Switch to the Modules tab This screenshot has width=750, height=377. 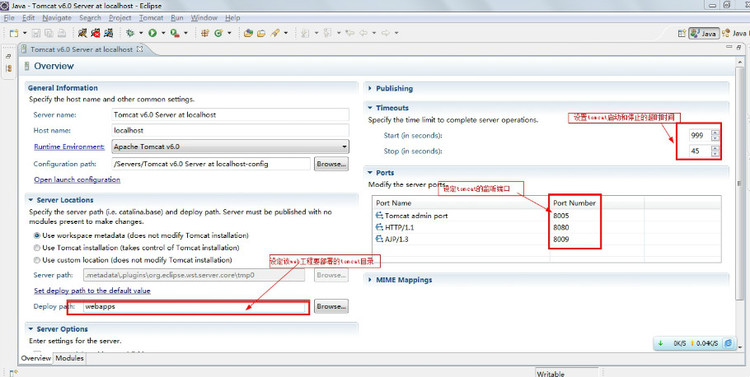pos(69,358)
